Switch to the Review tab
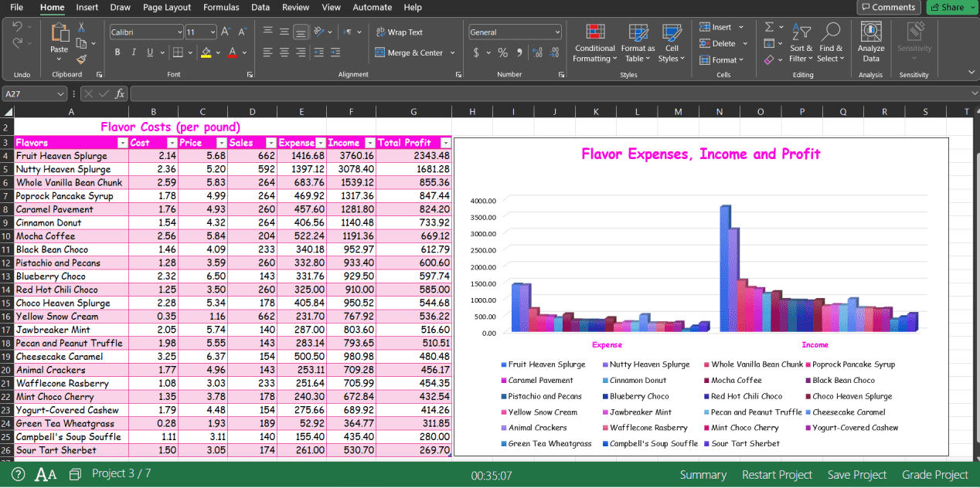Viewport: 980px width, 488px height. point(295,7)
